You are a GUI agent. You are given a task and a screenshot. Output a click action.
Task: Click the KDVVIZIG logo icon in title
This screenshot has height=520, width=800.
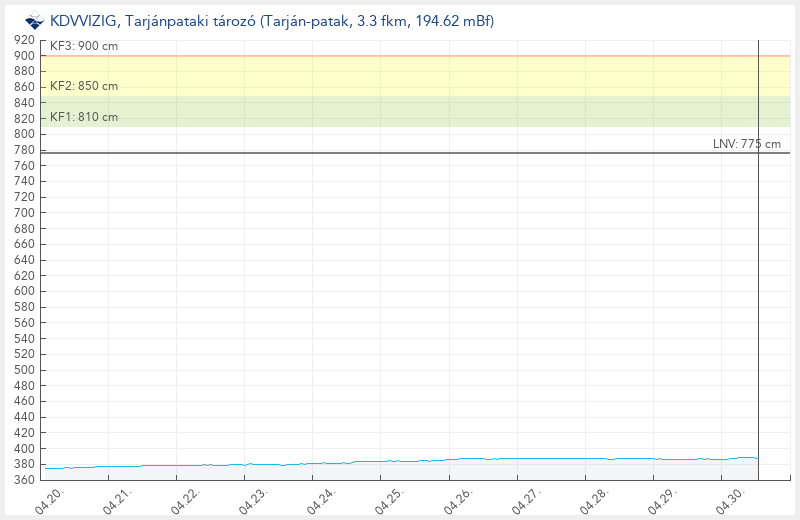[34, 21]
